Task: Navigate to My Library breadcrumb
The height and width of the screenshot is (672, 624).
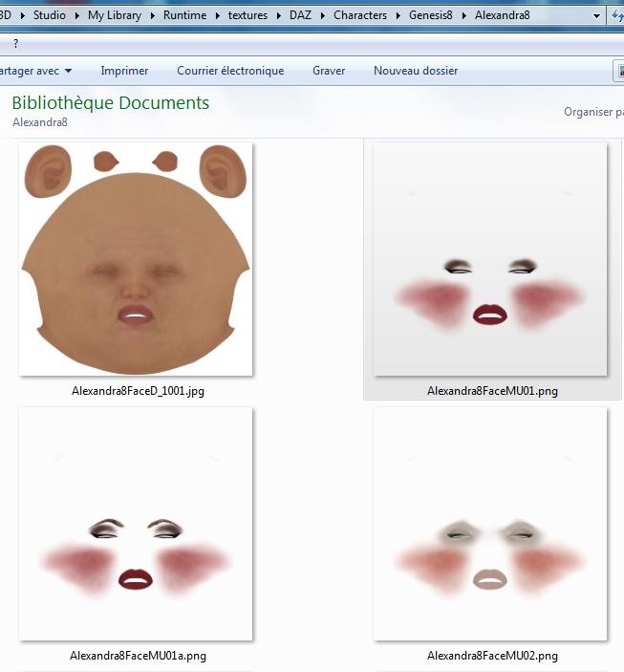Action: pos(115,15)
